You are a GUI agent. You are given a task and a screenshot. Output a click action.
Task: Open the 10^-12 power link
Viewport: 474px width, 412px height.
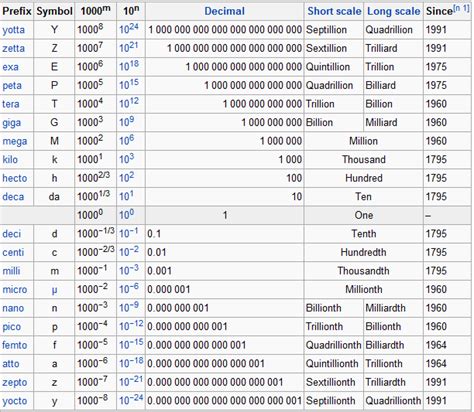pos(131,326)
